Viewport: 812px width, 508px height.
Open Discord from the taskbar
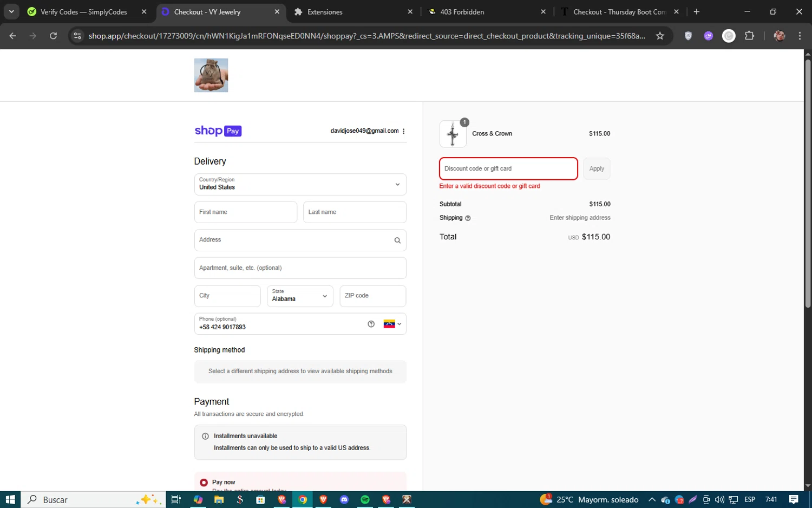click(x=344, y=499)
